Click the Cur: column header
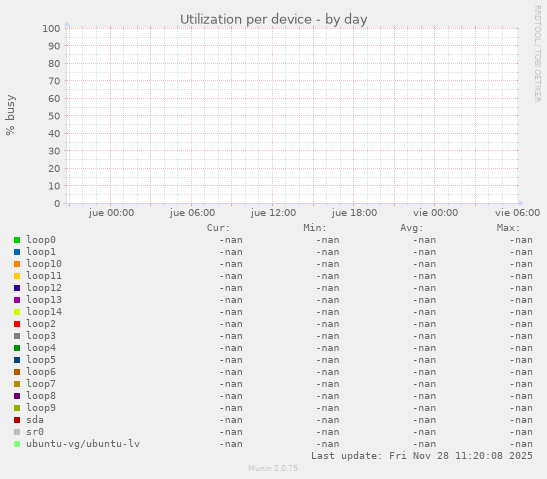Viewport: 547px width, 479px height. (x=218, y=228)
